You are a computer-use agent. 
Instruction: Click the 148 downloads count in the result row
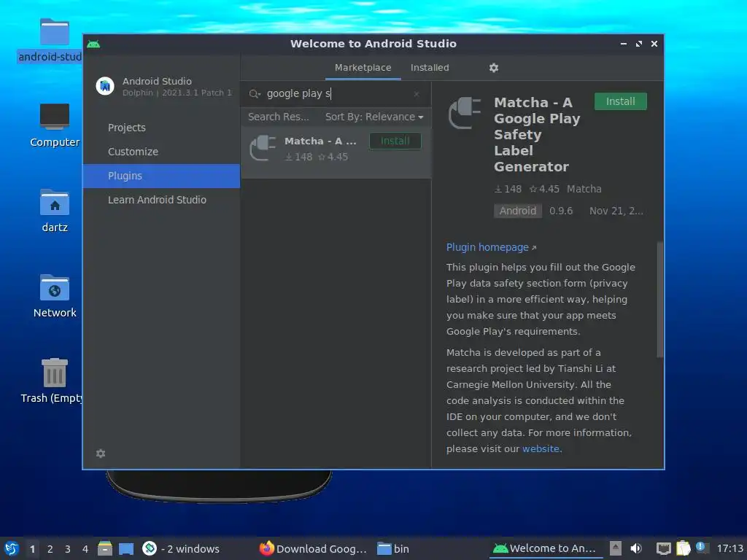[298, 157]
